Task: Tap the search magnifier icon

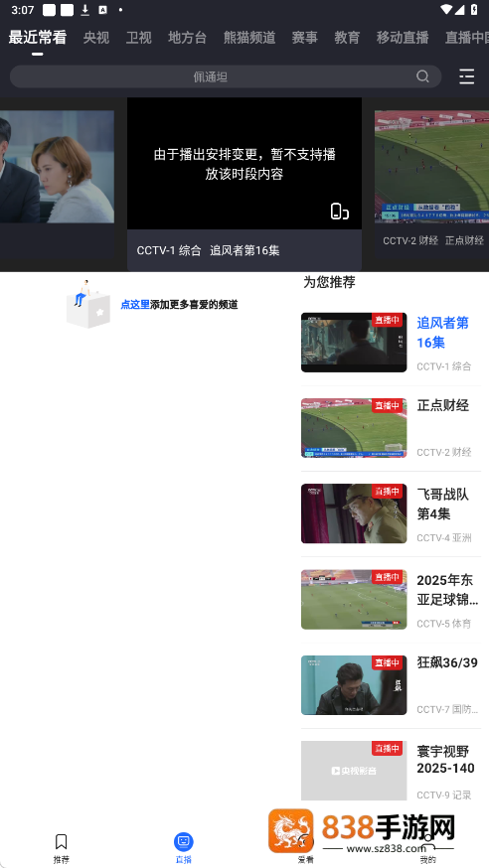Action: coord(422,76)
